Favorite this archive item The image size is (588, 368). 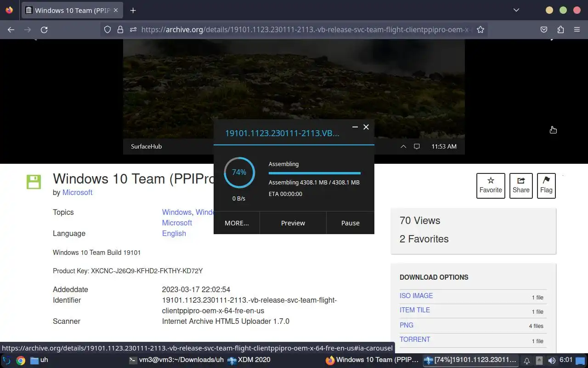coord(491,186)
